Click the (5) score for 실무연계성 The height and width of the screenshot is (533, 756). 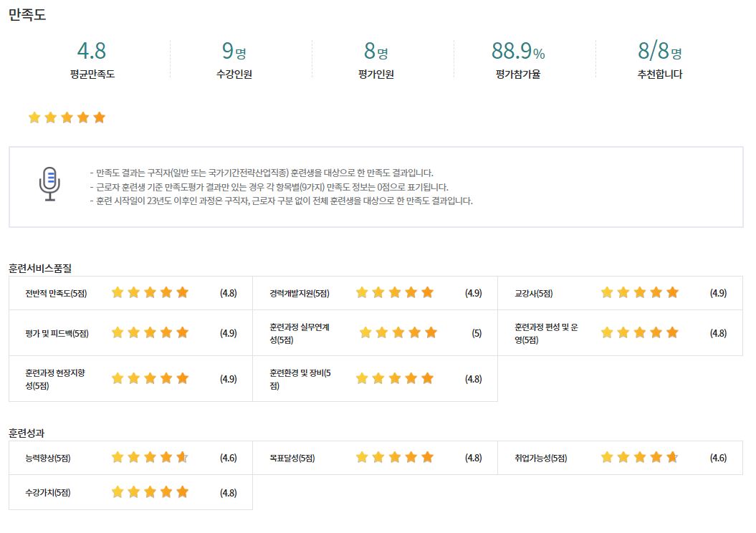477,333
